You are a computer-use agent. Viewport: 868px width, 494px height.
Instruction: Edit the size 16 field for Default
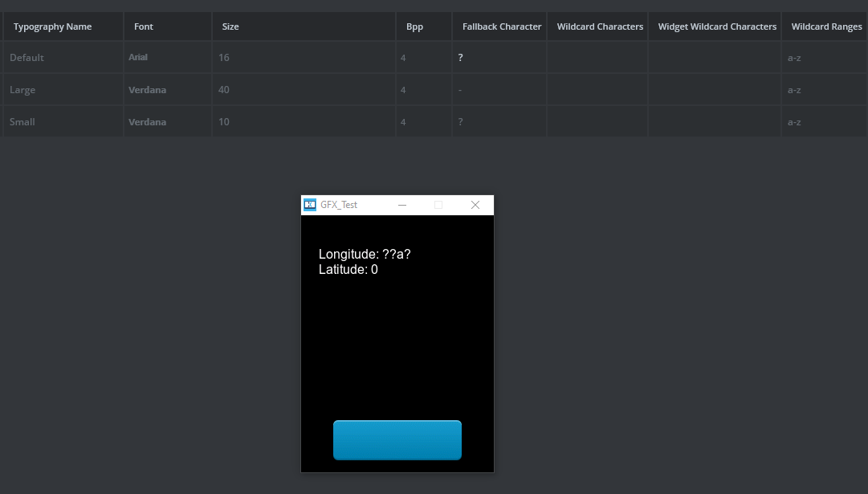coord(304,58)
